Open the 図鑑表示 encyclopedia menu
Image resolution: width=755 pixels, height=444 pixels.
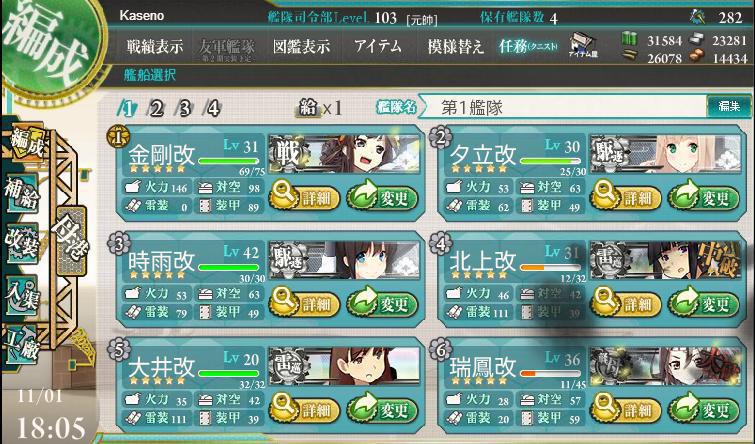click(301, 46)
